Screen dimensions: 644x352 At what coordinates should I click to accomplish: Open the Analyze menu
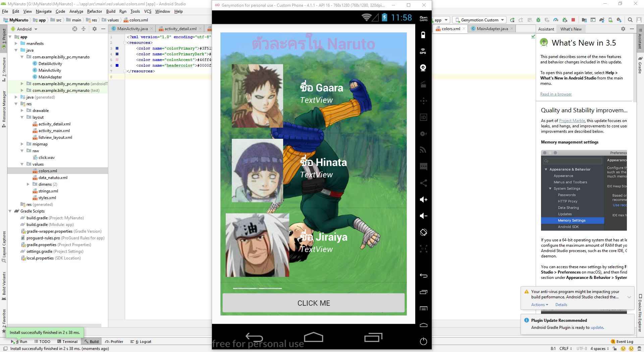tap(76, 11)
